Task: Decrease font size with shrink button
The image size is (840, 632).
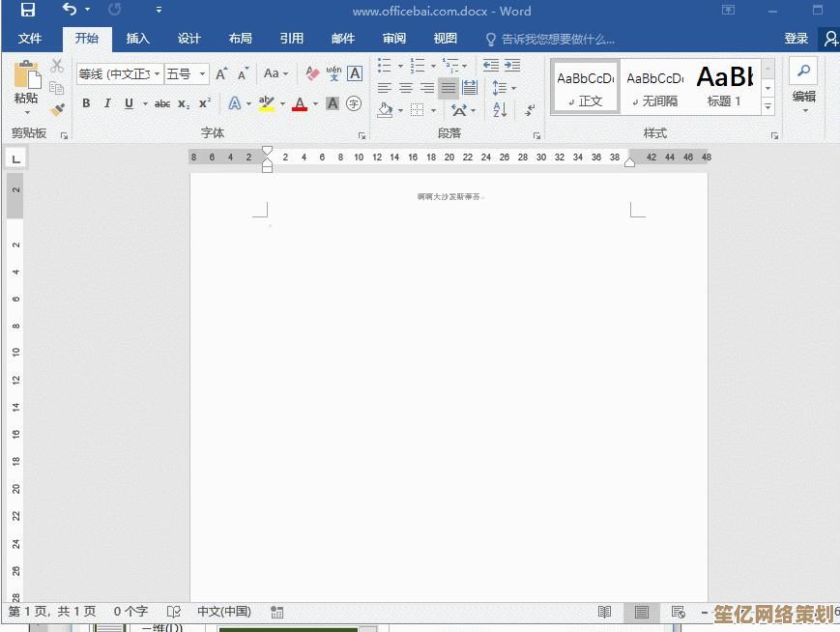Action: point(244,73)
